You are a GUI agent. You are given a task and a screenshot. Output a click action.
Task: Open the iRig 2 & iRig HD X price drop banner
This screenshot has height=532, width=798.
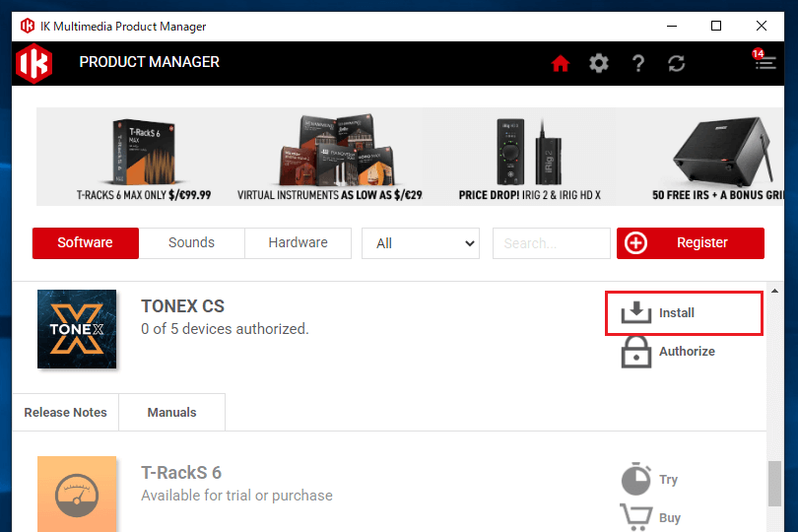point(520,157)
